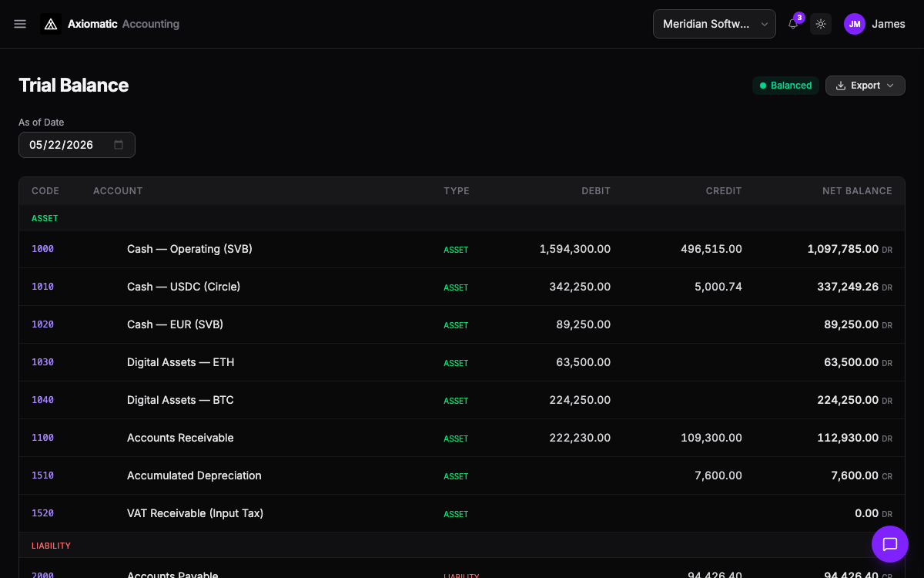Click the ACCOUNT column header
The image size is (924, 578).
[118, 191]
